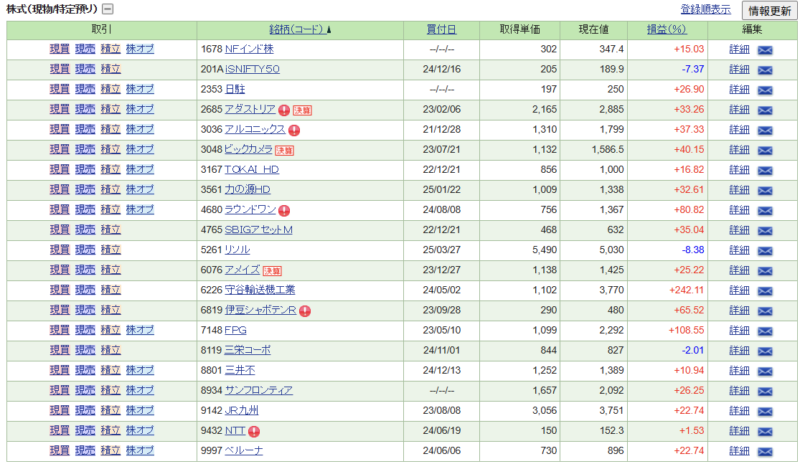
Task: Click red alert icon beside ラウンドワン
Action: point(284,210)
